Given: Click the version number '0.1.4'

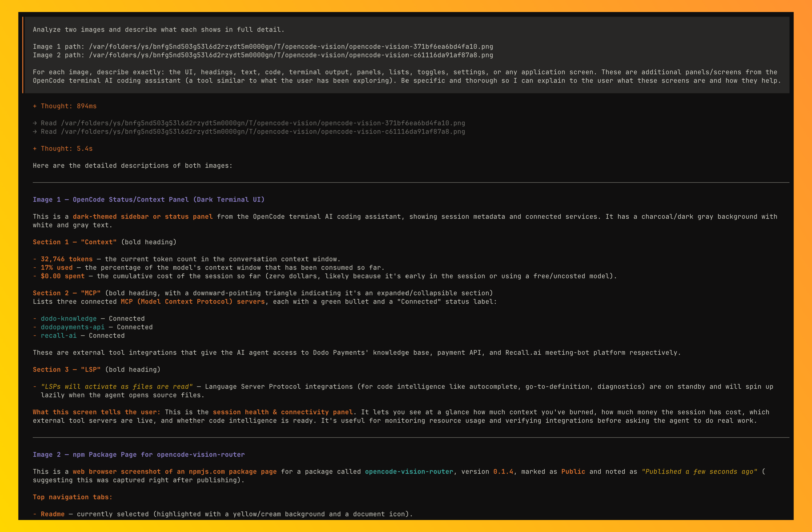Looking at the screenshot, I should [503, 472].
